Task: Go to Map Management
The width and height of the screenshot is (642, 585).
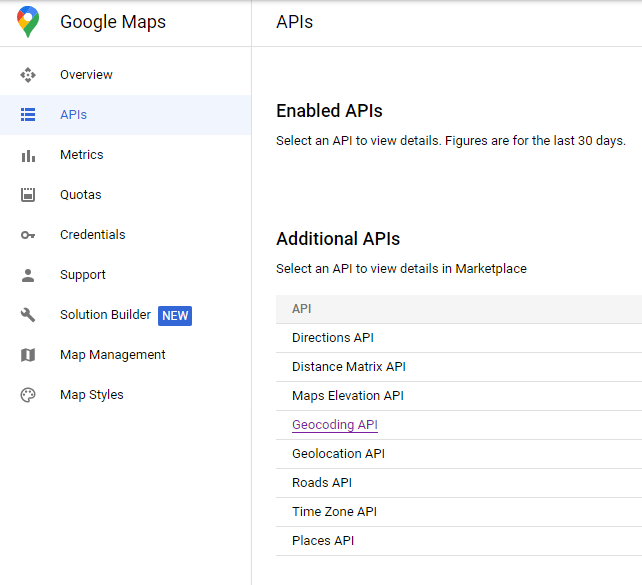Action: tap(125, 355)
